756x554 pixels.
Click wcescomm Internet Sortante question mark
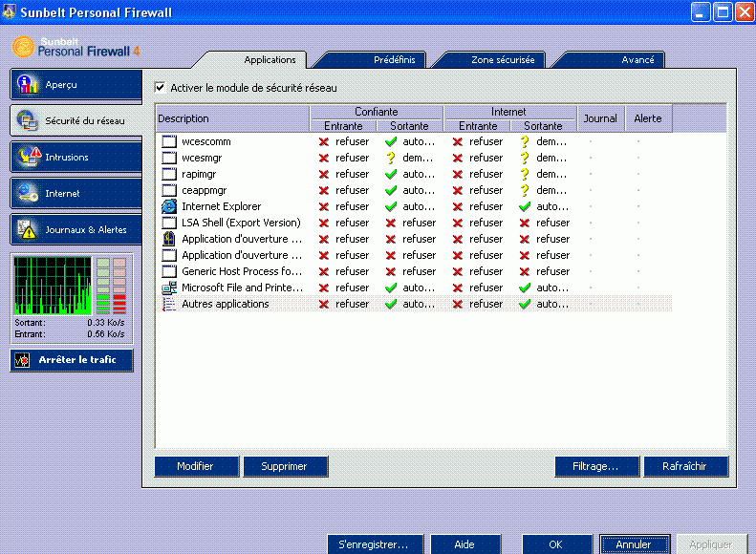pyautogui.click(x=525, y=141)
